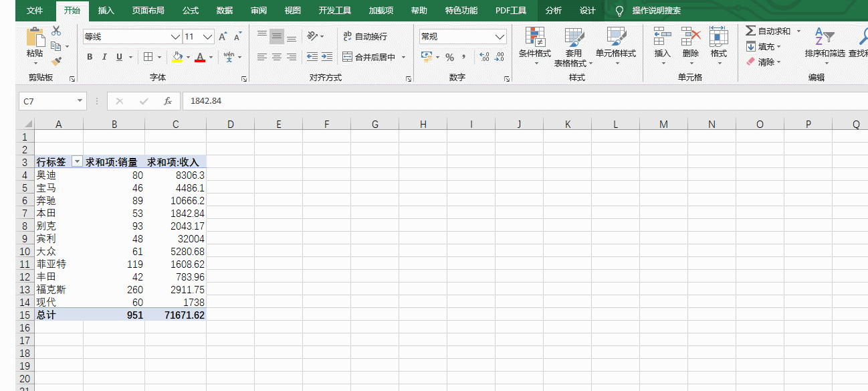The height and width of the screenshot is (391, 868).
Task: Click the increase decimal icon
Action: (484, 58)
